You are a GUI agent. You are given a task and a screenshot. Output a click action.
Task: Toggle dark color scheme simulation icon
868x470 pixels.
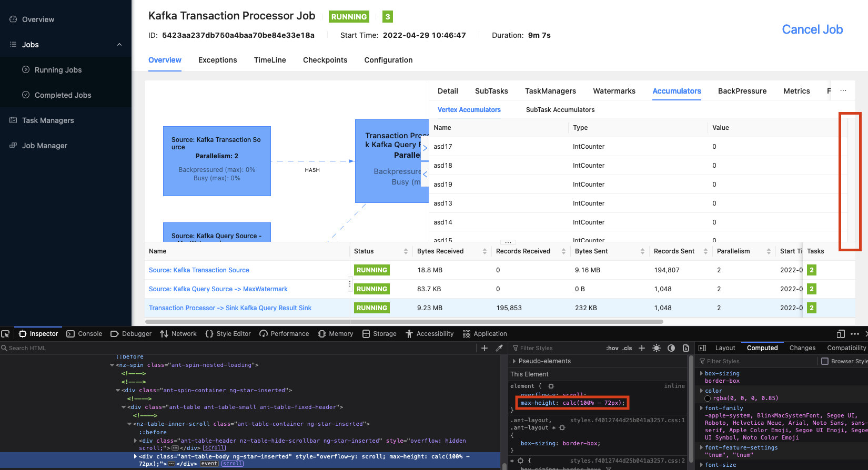[x=671, y=348]
